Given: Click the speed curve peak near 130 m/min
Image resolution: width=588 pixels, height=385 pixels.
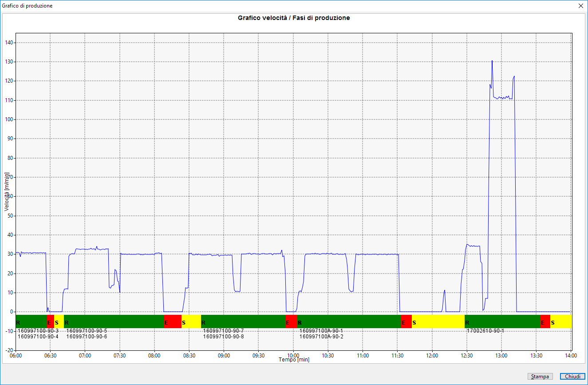Looking at the screenshot, I should pos(492,61).
